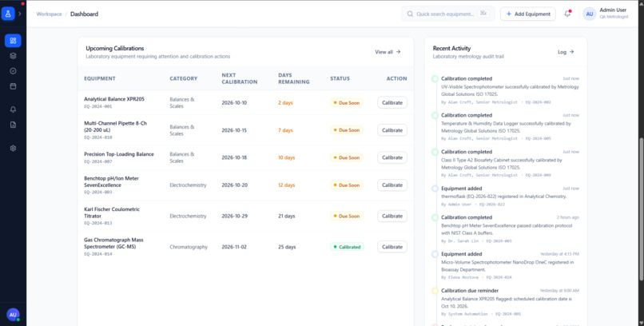This screenshot has height=326, width=644.
Task: Click the Admin User name label
Action: [x=613, y=10]
